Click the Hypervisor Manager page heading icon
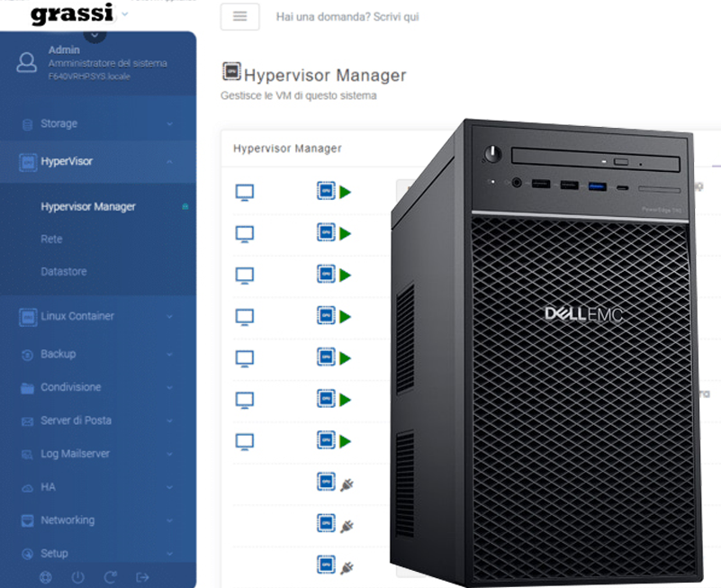 point(231,71)
